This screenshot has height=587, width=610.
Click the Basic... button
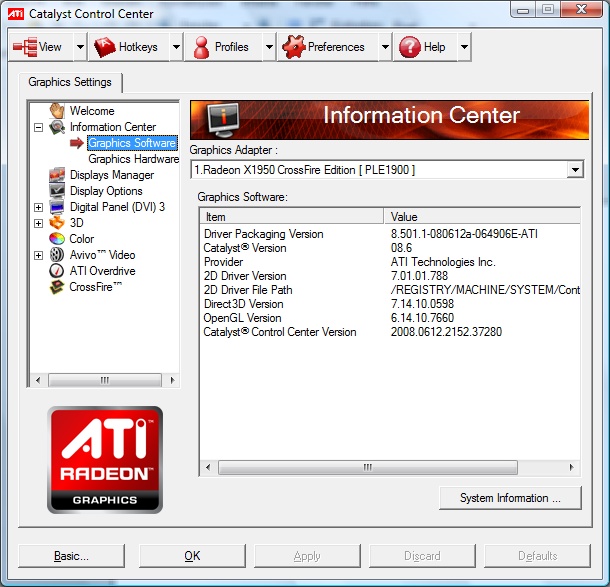(72, 556)
